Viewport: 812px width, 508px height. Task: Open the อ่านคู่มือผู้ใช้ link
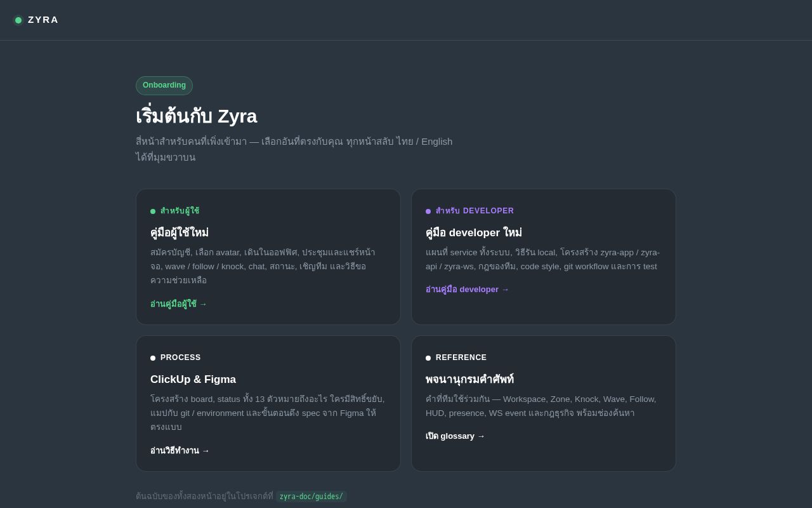tap(179, 304)
